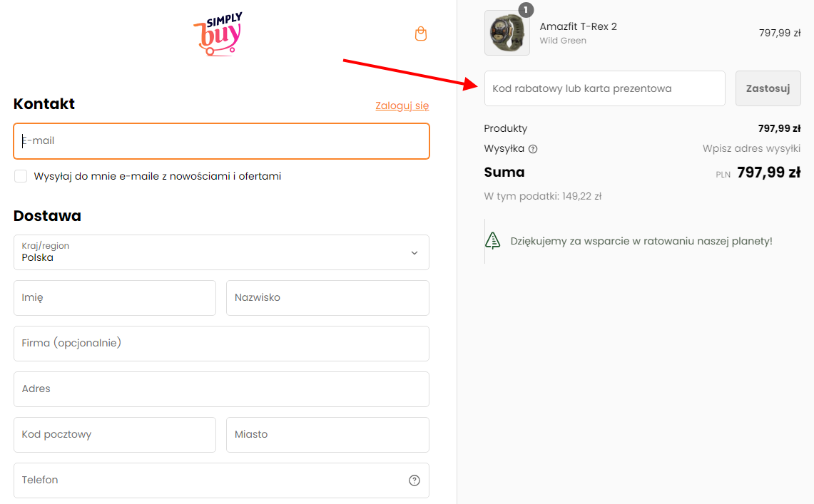Open the shopping bag cart icon
The height and width of the screenshot is (504, 814).
click(420, 34)
